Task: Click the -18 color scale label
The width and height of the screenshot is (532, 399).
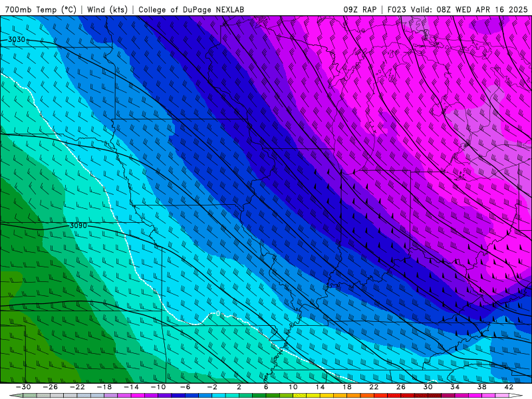Action: pos(104,387)
